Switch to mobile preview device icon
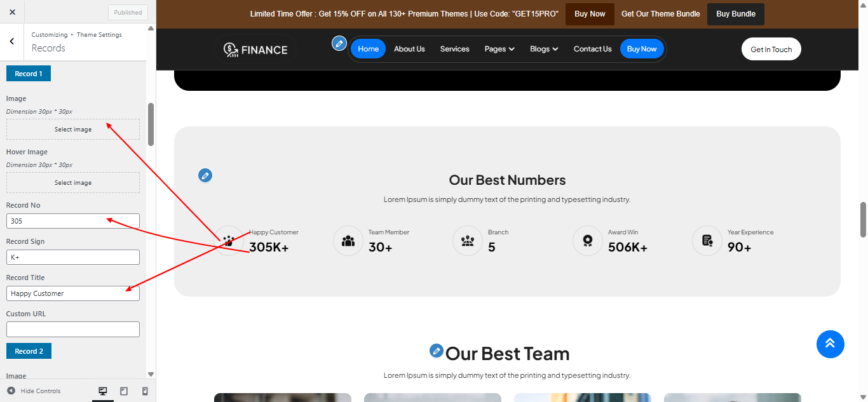The width and height of the screenshot is (868, 402). point(145,391)
